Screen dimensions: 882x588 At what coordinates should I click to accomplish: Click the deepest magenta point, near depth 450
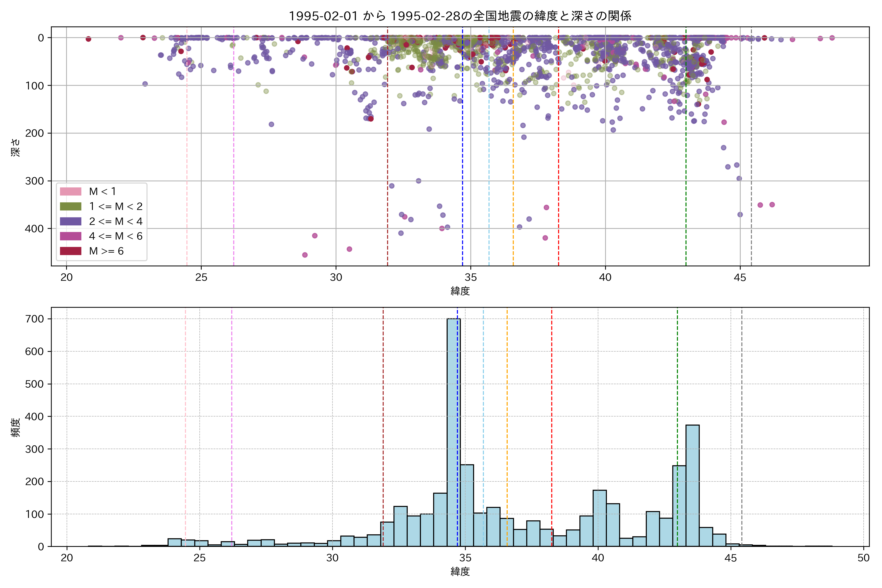click(x=305, y=255)
